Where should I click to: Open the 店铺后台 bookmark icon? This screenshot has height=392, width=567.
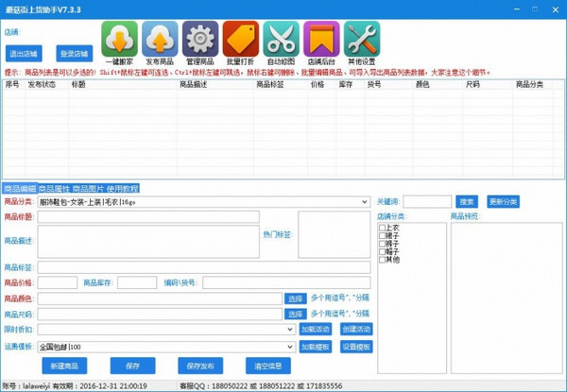click(x=321, y=40)
